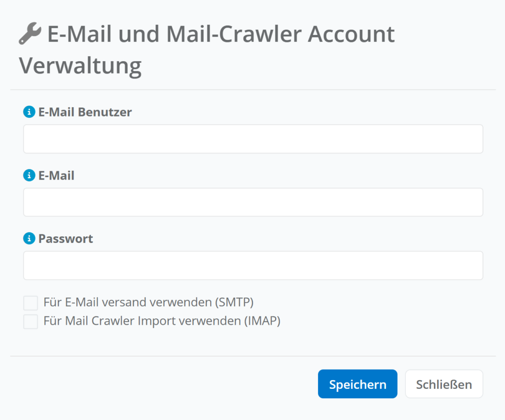The height and width of the screenshot is (420, 505).
Task: Enable the SMTP E-Mail versand checkbox
Action: point(31,303)
